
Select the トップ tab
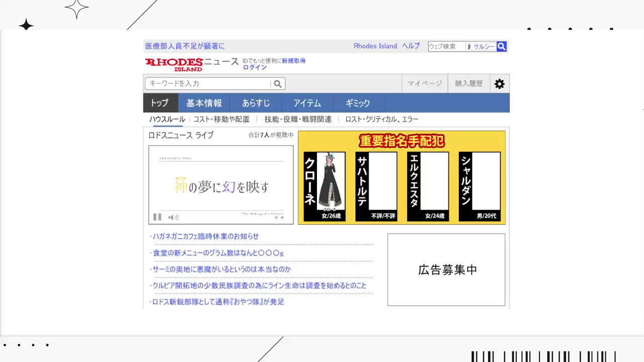click(x=160, y=103)
